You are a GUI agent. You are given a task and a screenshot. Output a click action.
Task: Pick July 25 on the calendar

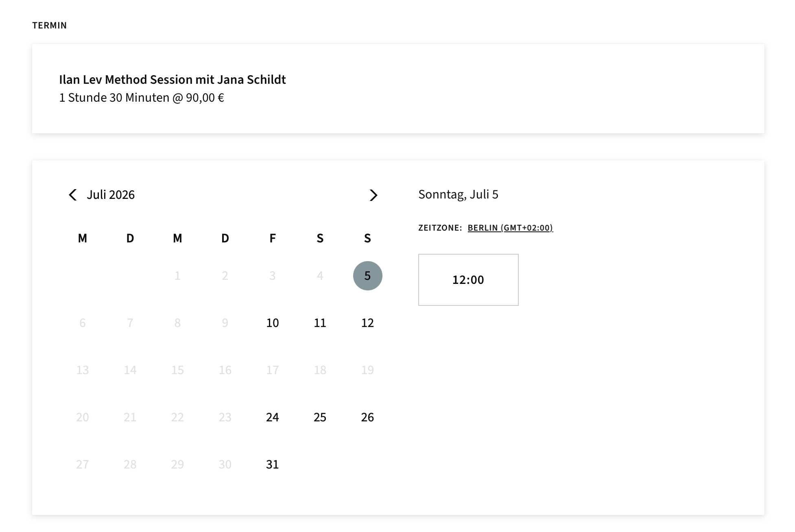[320, 417]
